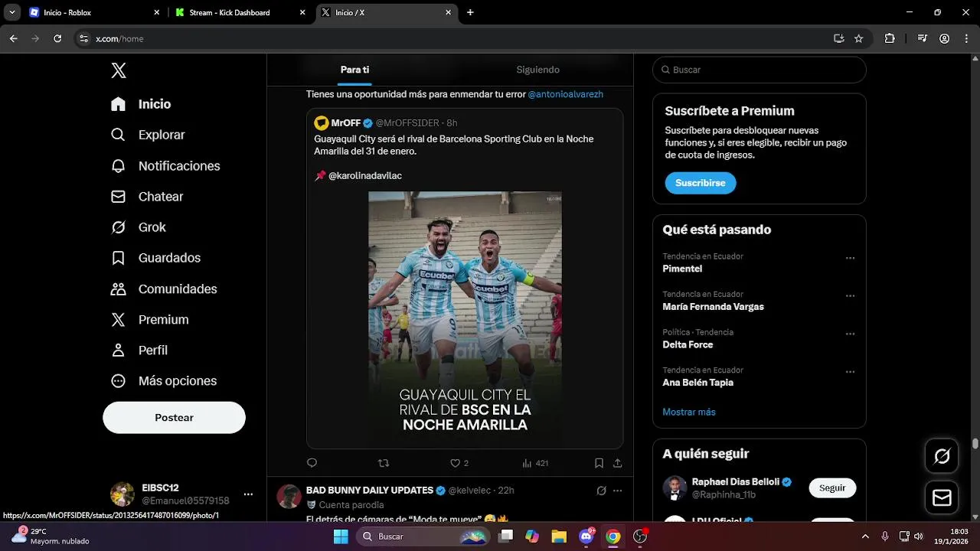Open Perfil from the sidebar
This screenshot has height=551, width=980.
(139, 350)
